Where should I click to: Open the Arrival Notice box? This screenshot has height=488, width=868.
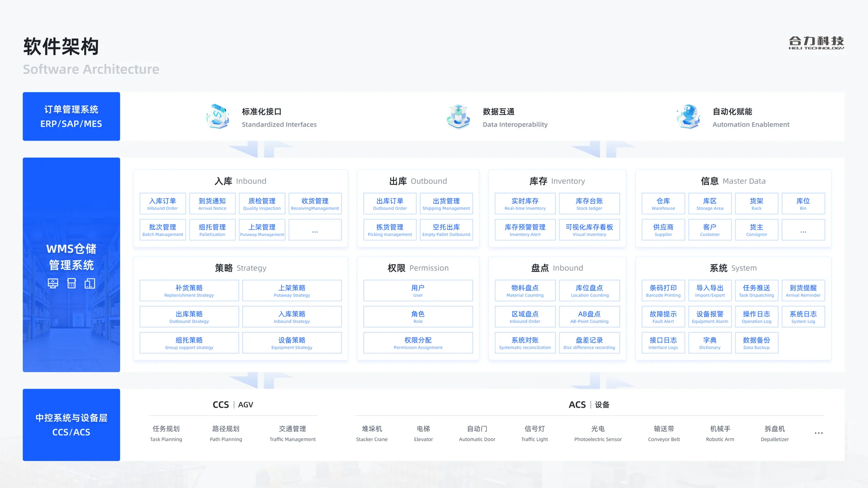[x=212, y=203]
